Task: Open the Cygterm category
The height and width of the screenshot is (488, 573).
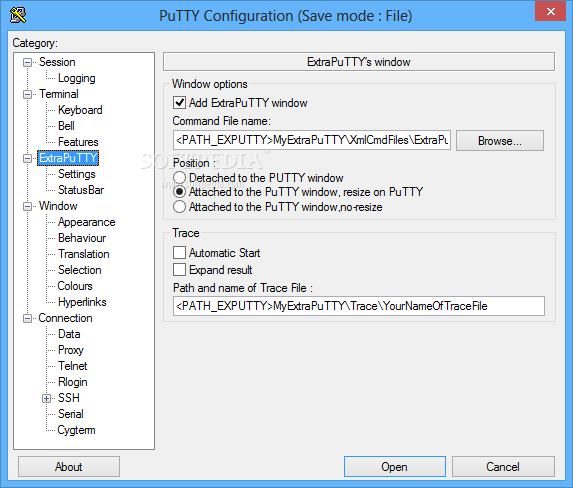Action: (x=76, y=430)
